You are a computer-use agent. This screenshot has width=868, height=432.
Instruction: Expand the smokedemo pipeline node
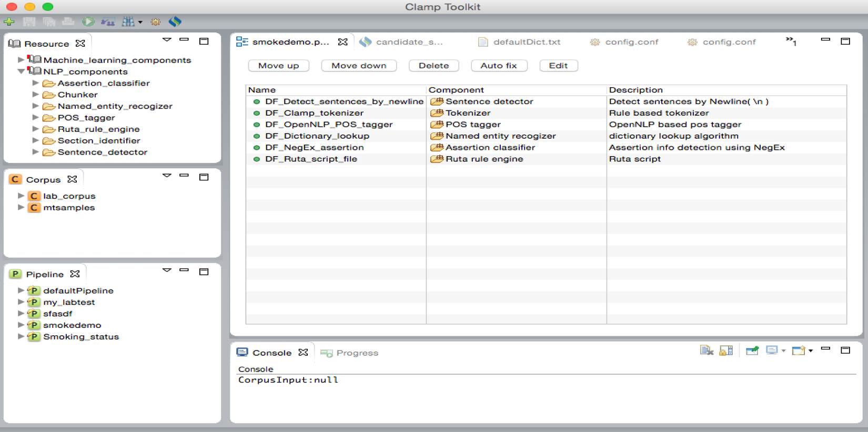pos(21,325)
